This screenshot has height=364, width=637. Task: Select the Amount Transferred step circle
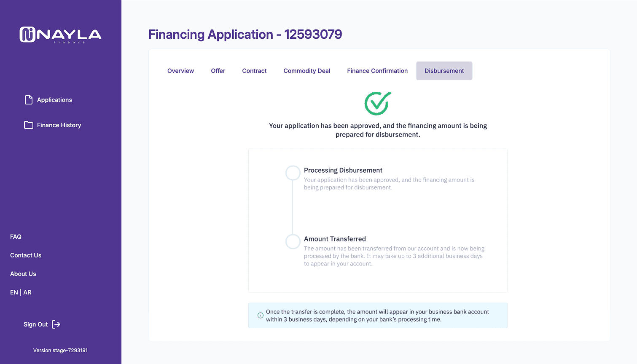pos(293,241)
